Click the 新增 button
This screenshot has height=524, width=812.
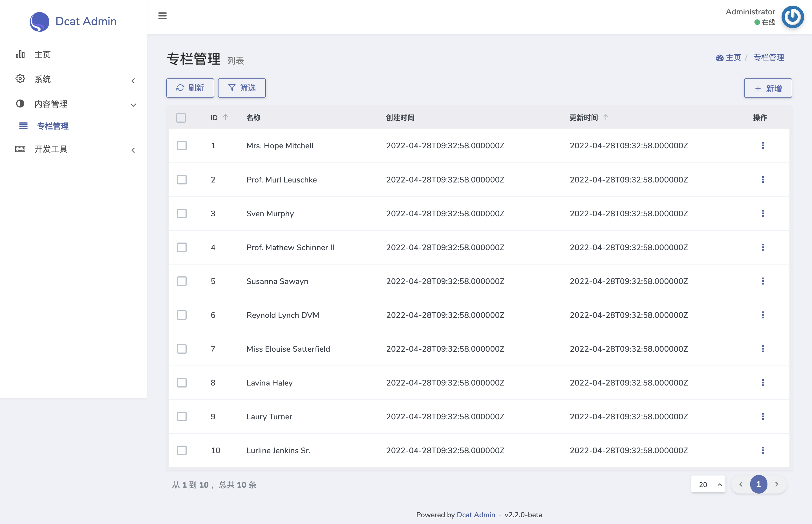click(x=768, y=89)
